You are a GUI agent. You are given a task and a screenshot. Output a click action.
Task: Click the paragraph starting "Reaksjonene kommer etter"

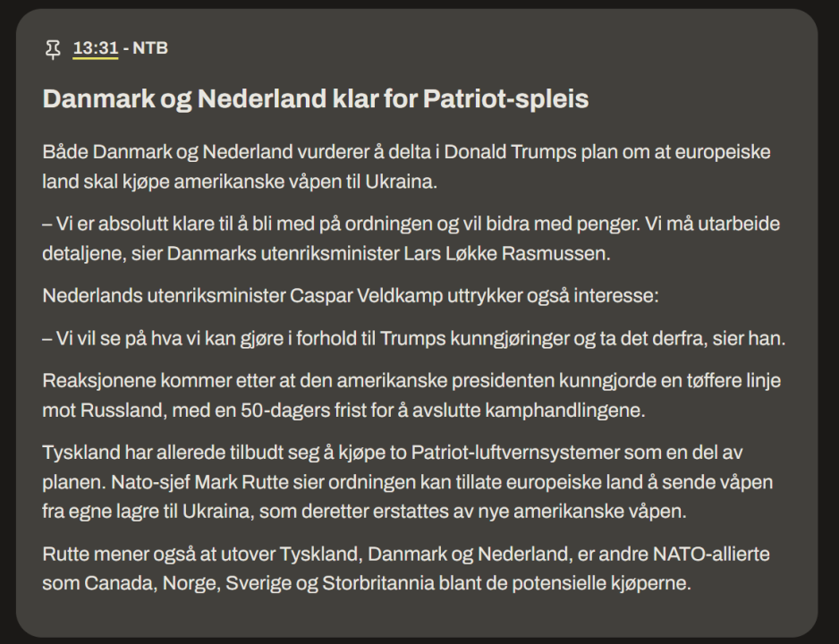pos(411,394)
